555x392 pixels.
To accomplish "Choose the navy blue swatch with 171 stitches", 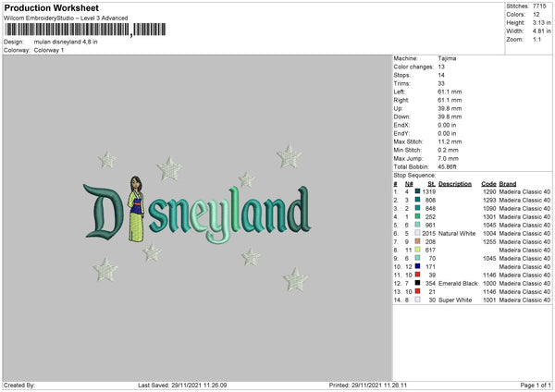I will (417, 266).
